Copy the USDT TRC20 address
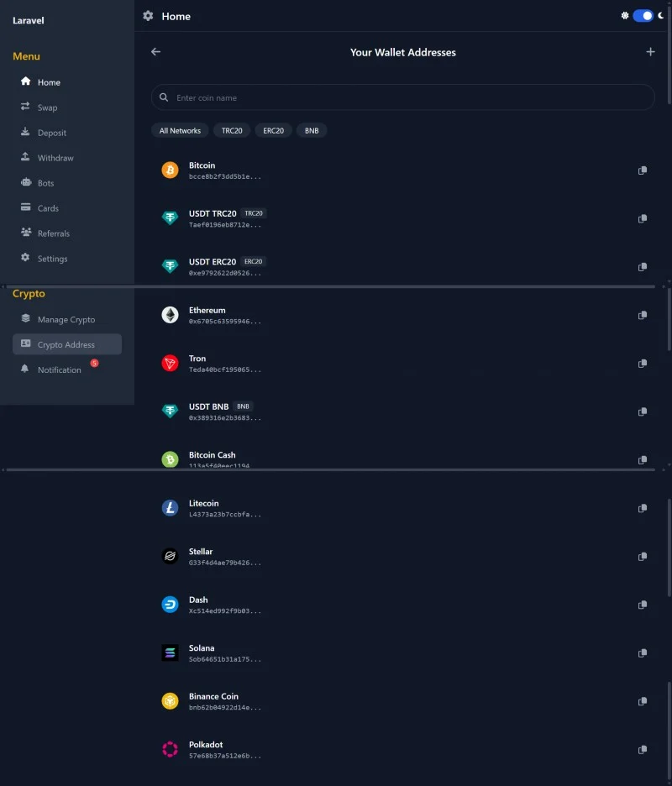 [x=642, y=218]
